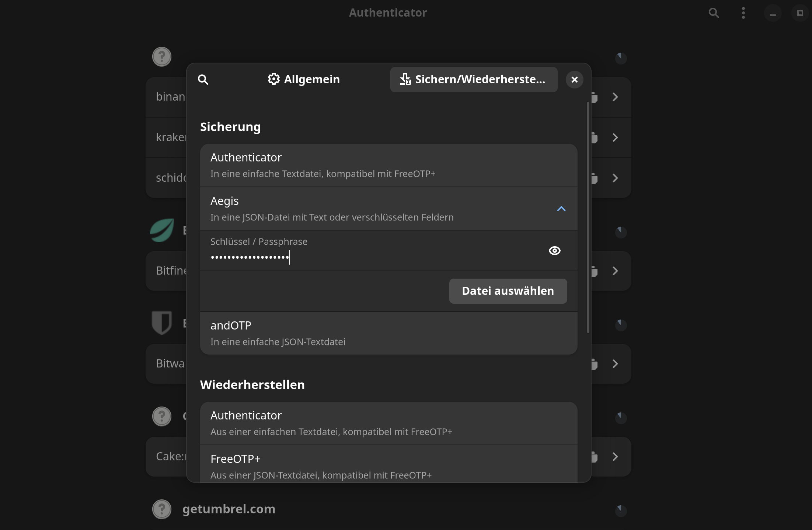This screenshot has width=812, height=530.
Task: Click the countdown timer above Cake row
Action: click(621, 418)
